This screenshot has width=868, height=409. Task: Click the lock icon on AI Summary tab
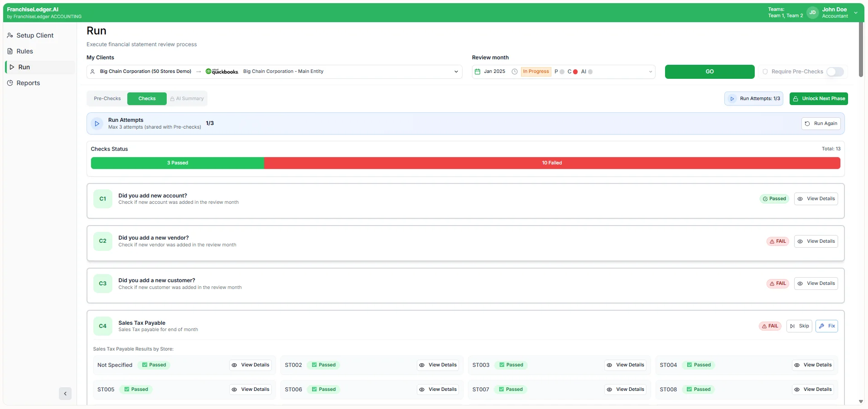point(172,98)
